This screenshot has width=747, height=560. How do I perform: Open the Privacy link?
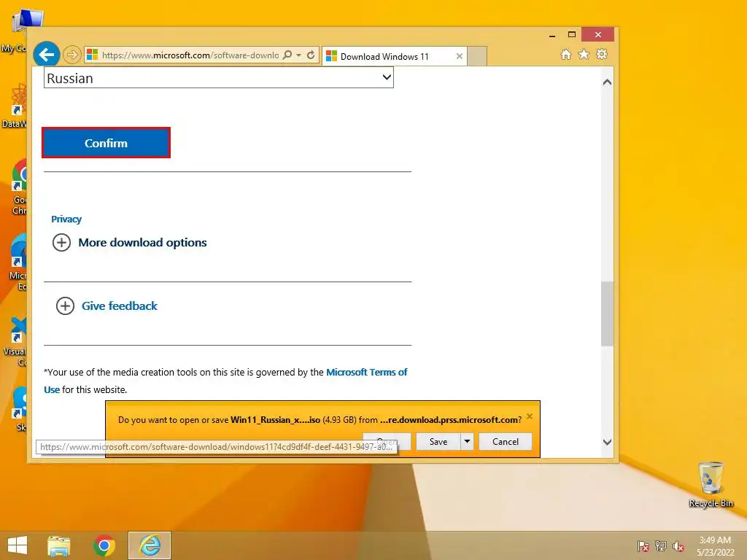[66, 219]
